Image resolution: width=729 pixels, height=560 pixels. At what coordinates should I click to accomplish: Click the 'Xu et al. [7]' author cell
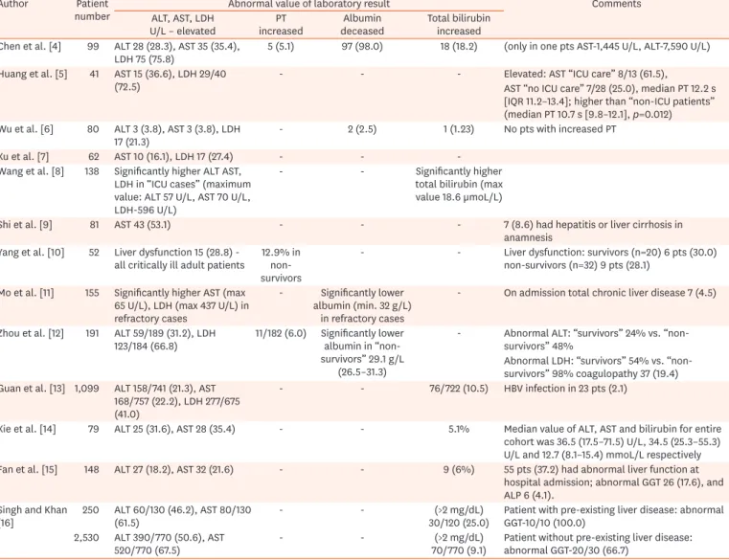click(24, 157)
